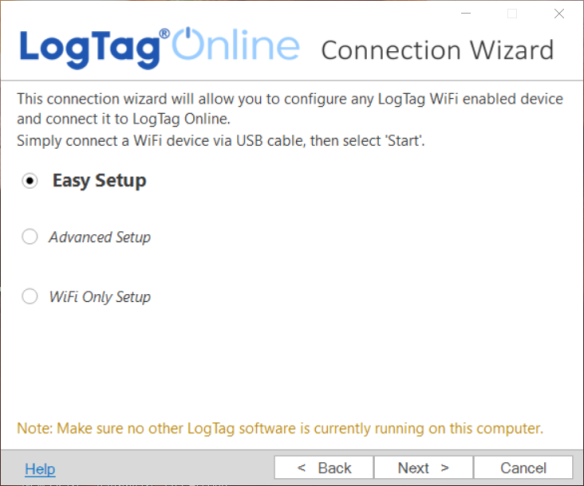Click the wizard description paragraph
584x486 pixels.
click(x=290, y=120)
